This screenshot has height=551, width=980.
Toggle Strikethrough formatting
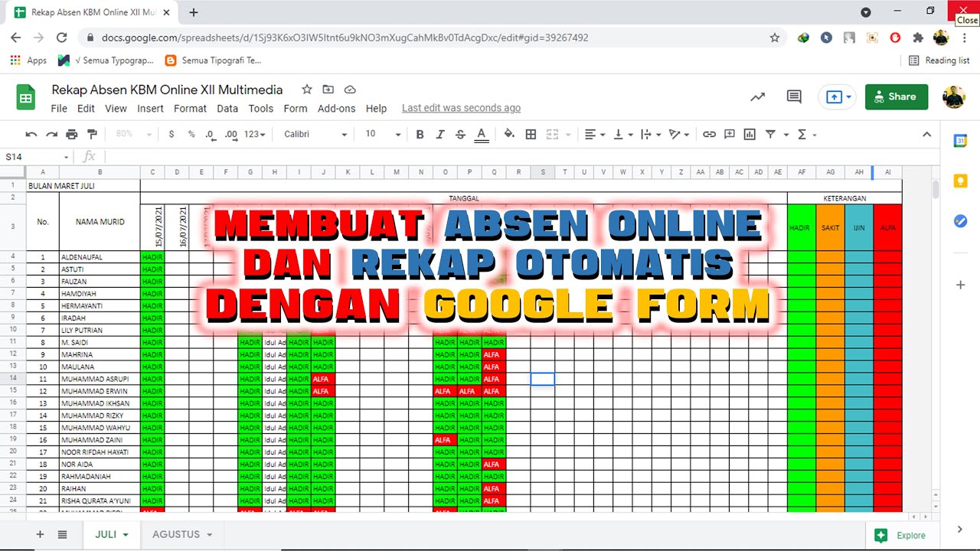460,134
